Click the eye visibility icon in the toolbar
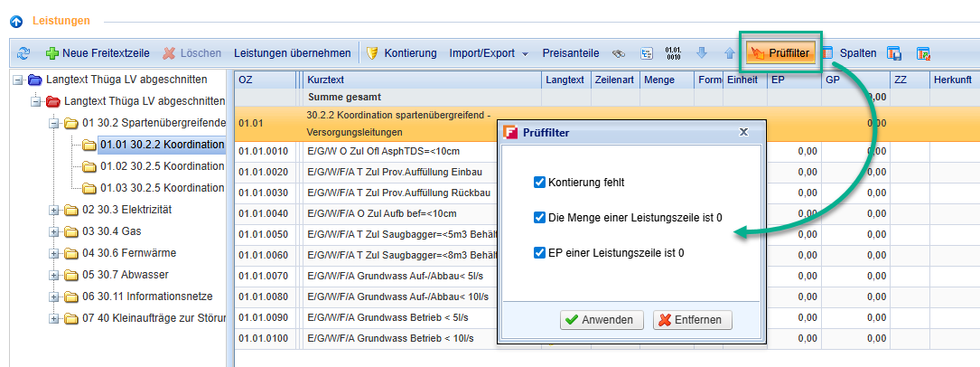 (x=619, y=53)
